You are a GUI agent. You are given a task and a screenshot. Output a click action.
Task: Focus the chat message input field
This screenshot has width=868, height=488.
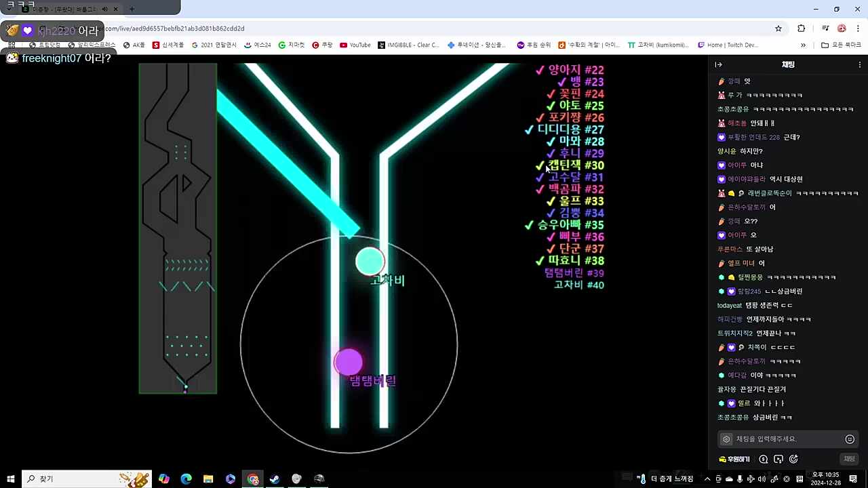tap(787, 439)
